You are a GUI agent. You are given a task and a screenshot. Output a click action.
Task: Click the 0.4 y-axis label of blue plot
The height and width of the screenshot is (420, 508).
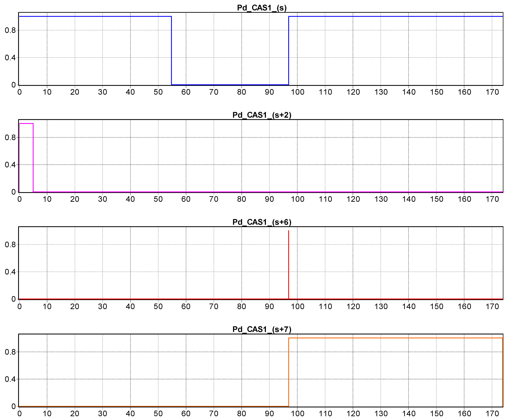[x=10, y=58]
